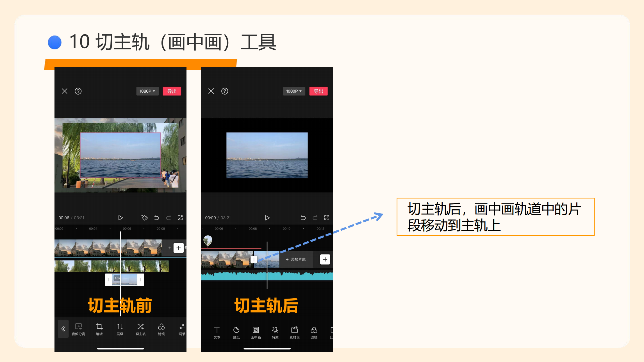Enter fullscreen preview in right editor

coord(327,218)
